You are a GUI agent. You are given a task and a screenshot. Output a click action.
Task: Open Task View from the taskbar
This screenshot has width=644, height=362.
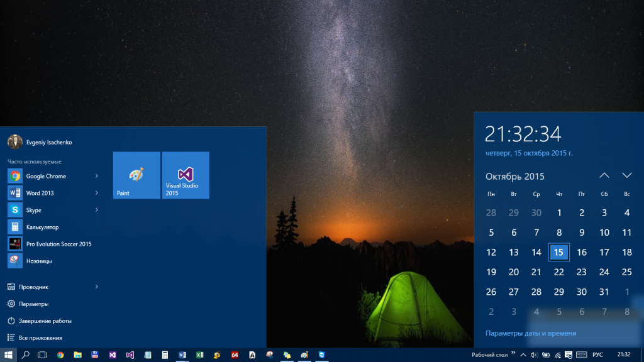[42, 354]
